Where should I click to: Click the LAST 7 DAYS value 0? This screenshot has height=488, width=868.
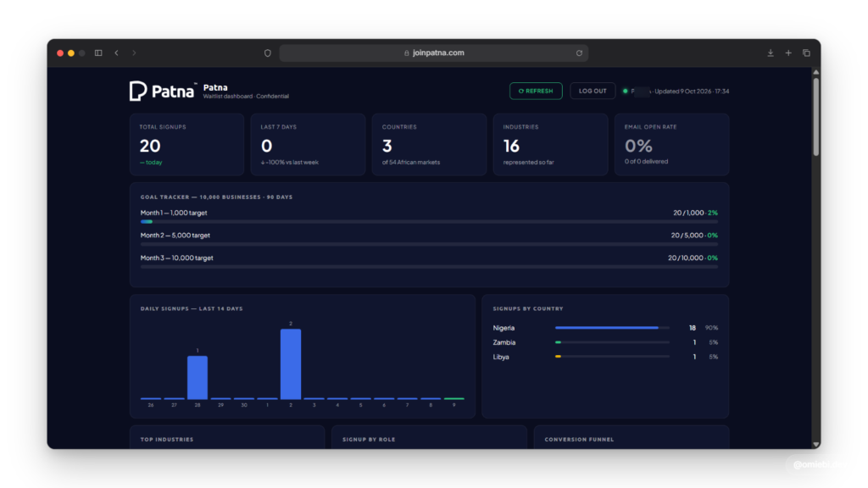[267, 146]
